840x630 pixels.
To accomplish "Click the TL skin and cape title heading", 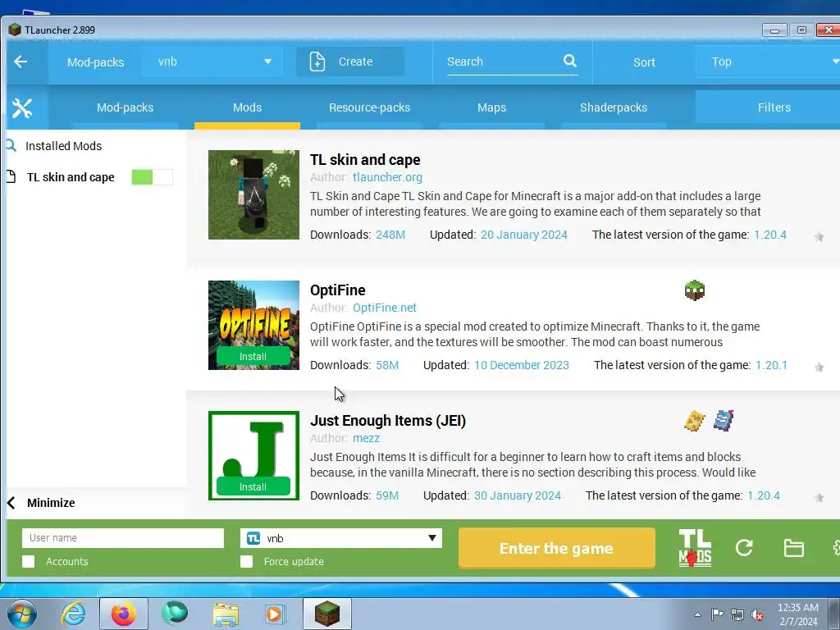I will 365,160.
